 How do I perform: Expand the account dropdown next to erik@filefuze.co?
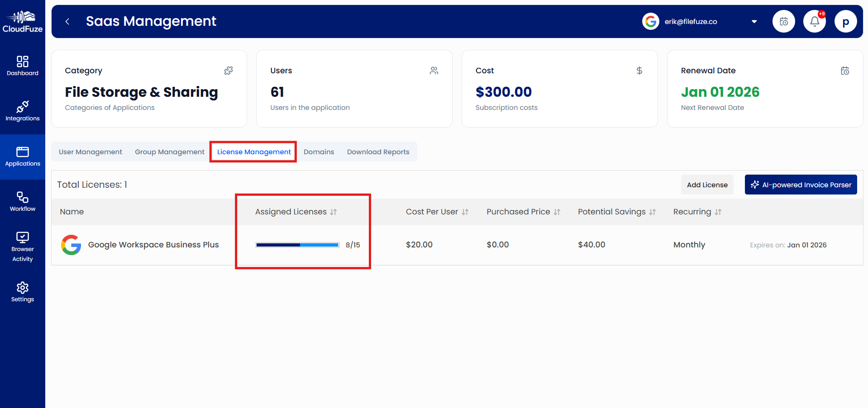pos(754,21)
